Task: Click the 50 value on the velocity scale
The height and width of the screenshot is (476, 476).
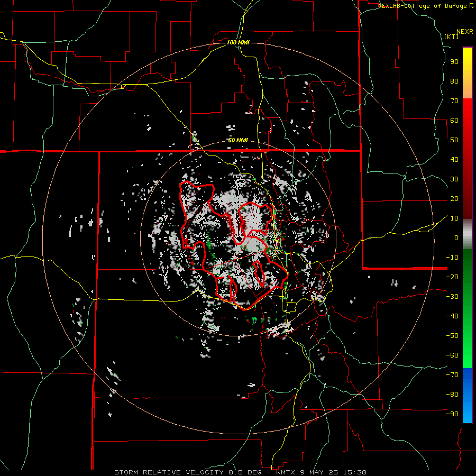Action: pos(454,140)
